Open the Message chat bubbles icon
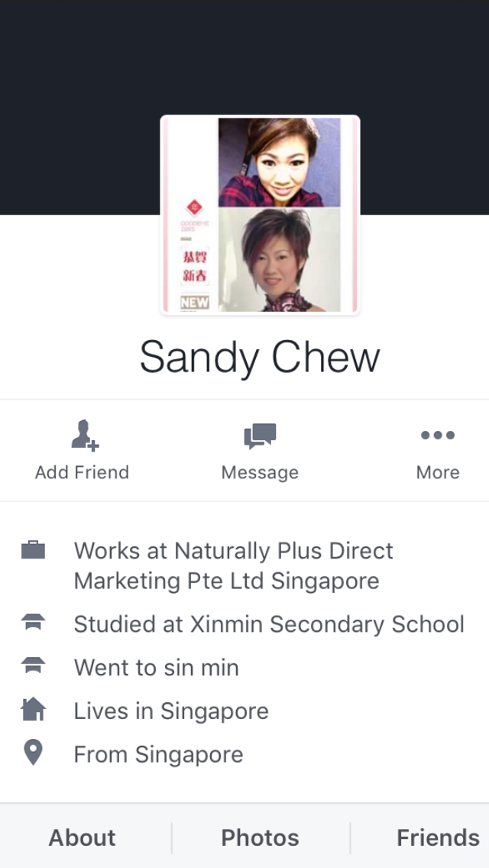 [260, 436]
